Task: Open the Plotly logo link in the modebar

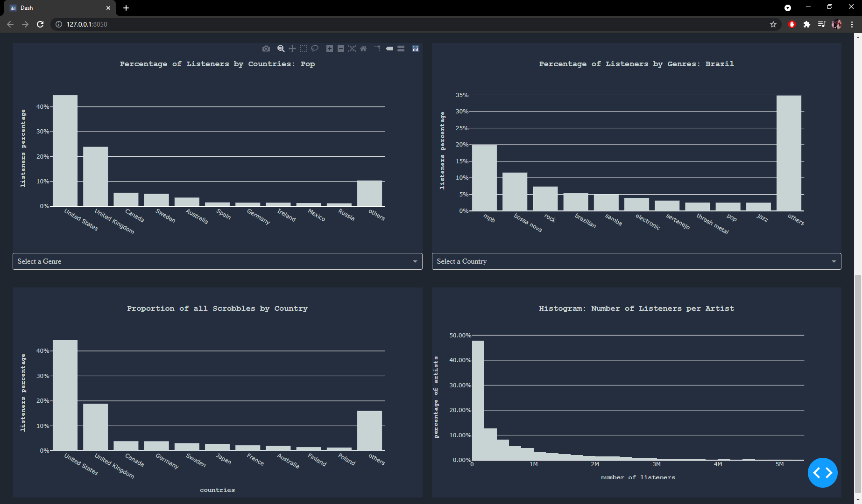Action: point(416,49)
